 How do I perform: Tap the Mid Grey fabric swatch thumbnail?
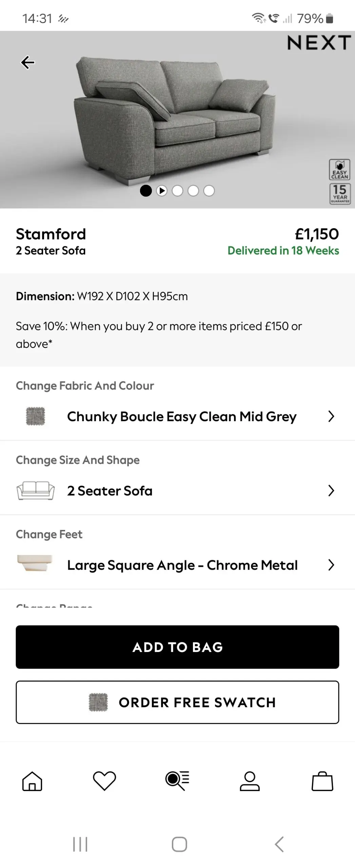[x=36, y=416]
